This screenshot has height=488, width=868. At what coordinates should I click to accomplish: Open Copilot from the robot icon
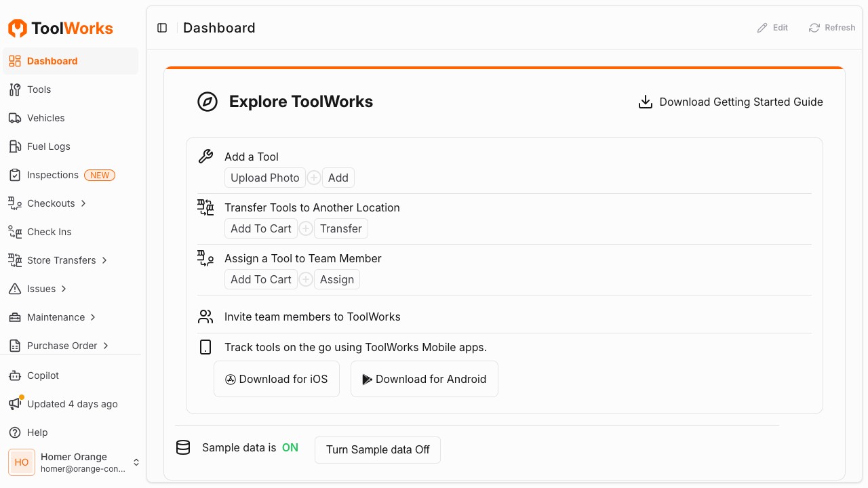(15, 375)
